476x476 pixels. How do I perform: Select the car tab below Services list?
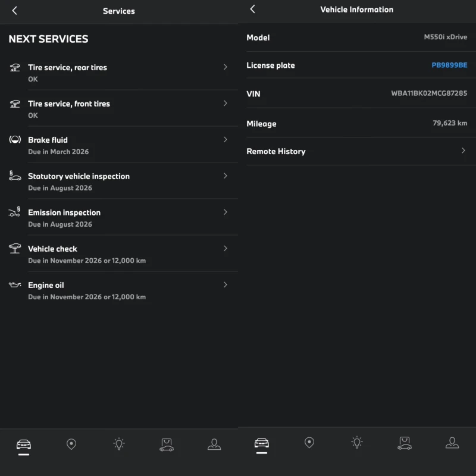pos(24,444)
